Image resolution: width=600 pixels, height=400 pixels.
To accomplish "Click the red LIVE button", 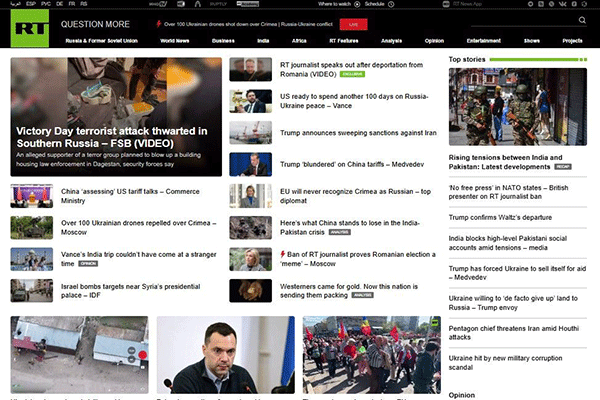I will [x=354, y=24].
